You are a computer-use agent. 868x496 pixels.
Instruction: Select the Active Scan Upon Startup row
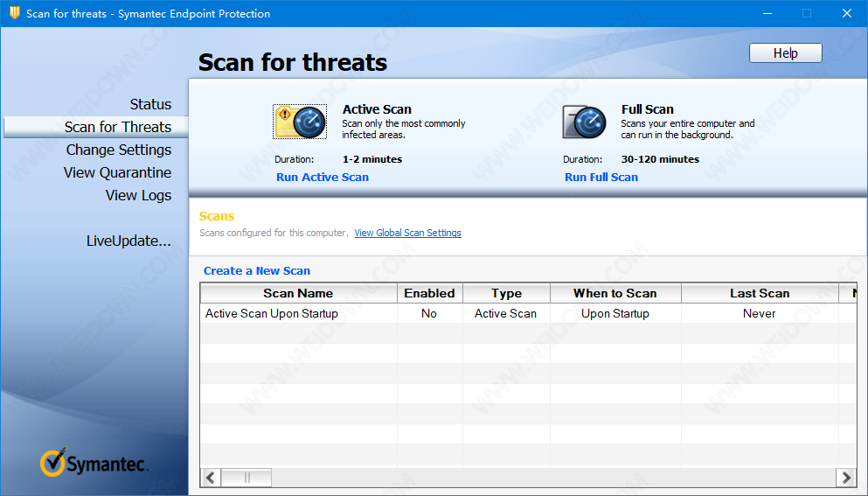[x=528, y=314]
